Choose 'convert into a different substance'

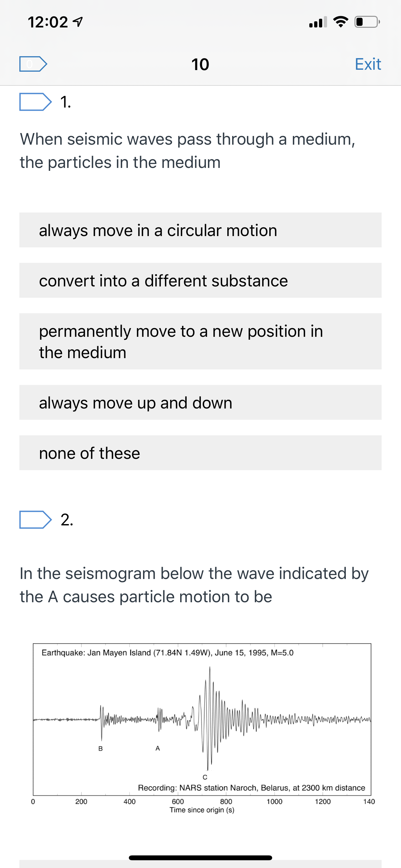(x=200, y=280)
